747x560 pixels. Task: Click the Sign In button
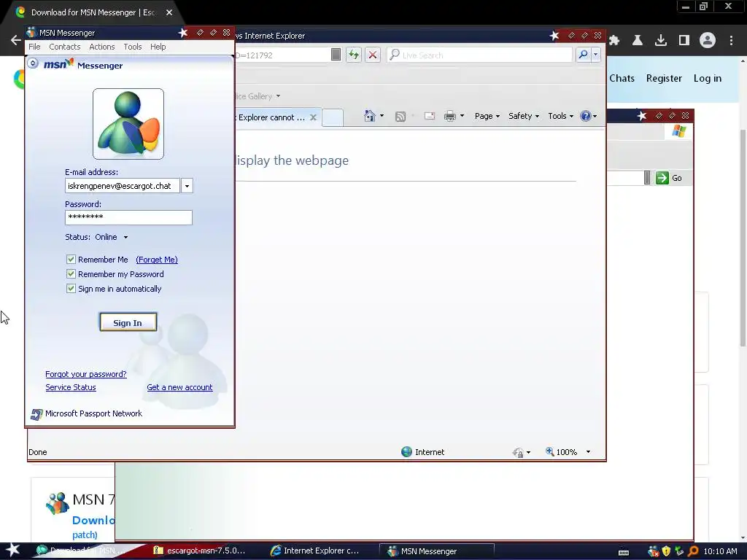[128, 322]
